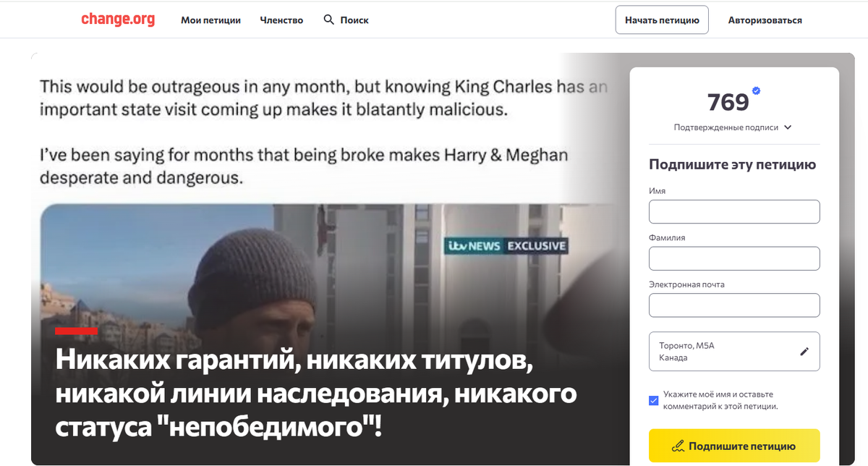Click the pencil edit location icon
The image size is (868, 466).
[x=804, y=352]
